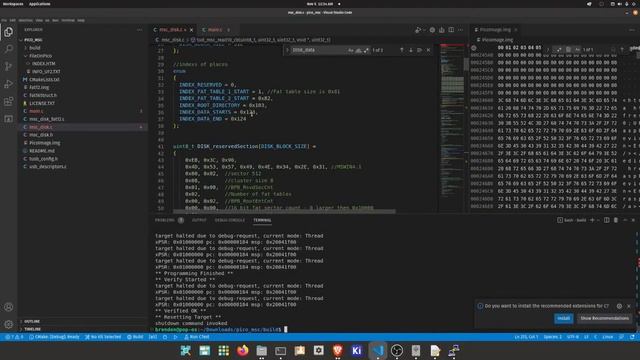
Task: Click the Install button in notification
Action: click(564, 318)
